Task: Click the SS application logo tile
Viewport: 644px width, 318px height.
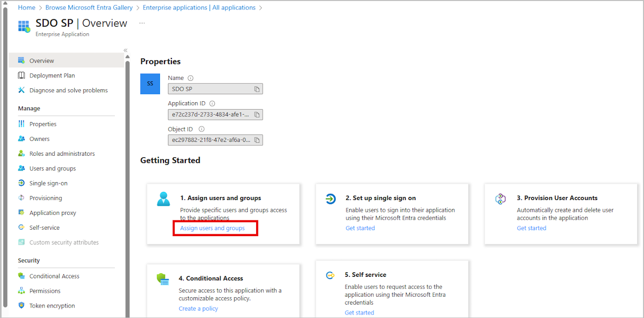Action: tap(150, 84)
